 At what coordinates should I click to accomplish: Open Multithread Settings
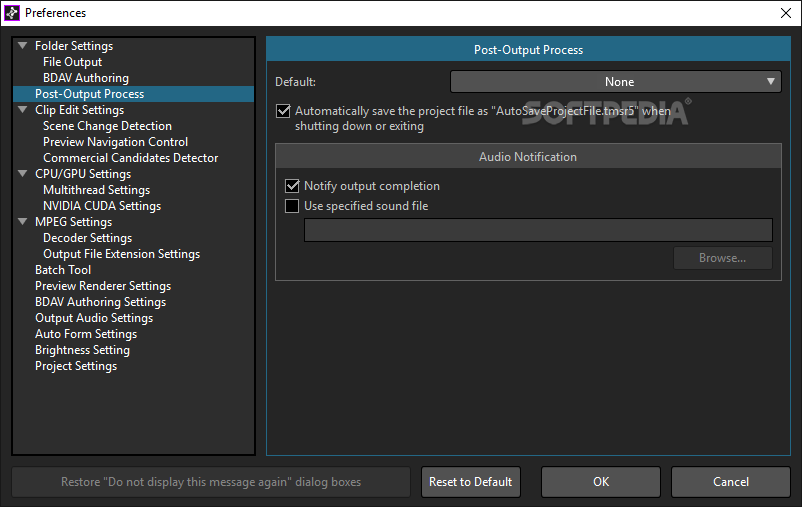tap(96, 190)
